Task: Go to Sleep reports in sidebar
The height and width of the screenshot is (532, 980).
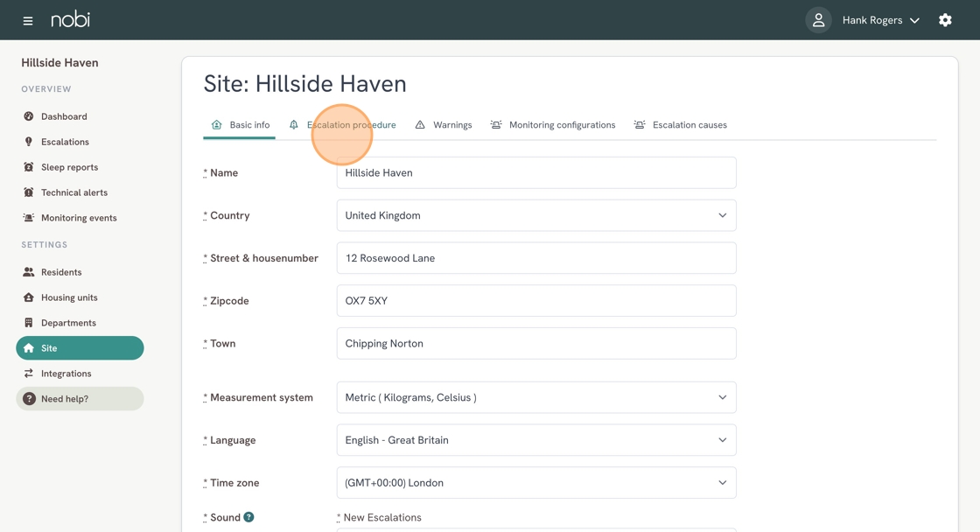Action: [x=69, y=167]
